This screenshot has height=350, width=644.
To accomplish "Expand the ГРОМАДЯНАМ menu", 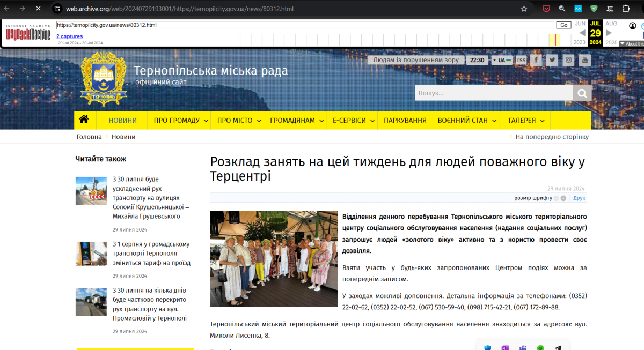I will [x=297, y=121].
